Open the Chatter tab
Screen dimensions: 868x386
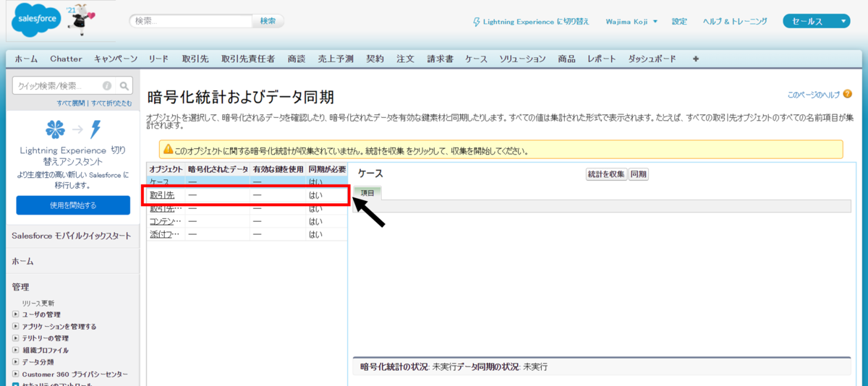66,59
